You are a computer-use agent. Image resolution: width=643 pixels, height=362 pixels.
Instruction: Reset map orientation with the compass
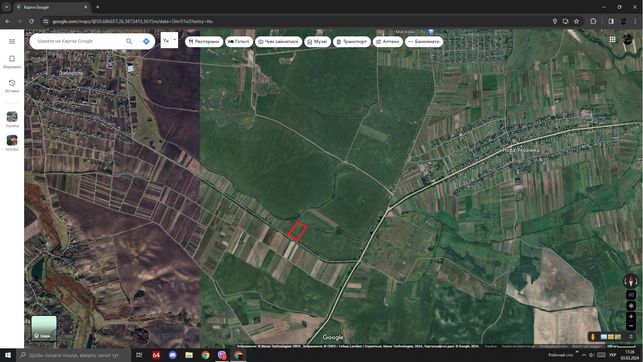click(x=631, y=281)
